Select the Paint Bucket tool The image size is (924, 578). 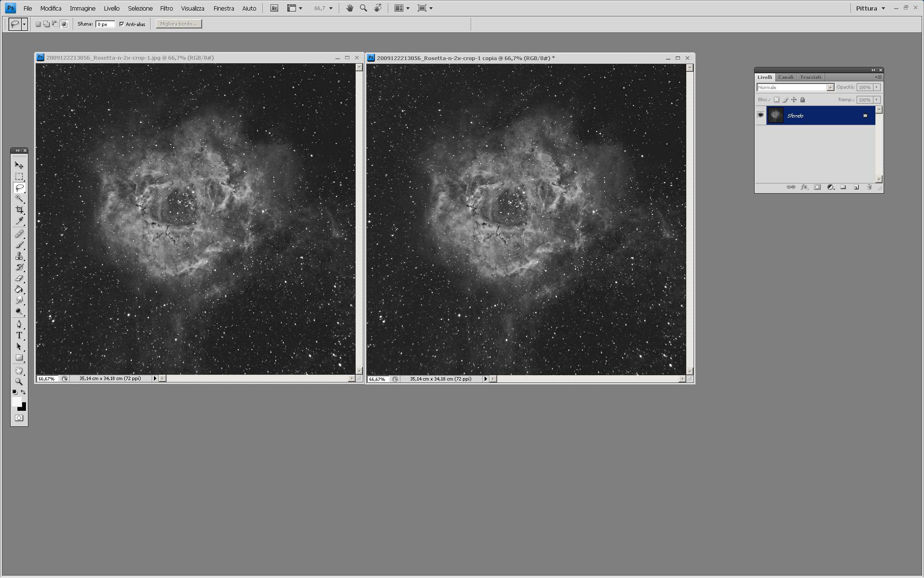[19, 289]
